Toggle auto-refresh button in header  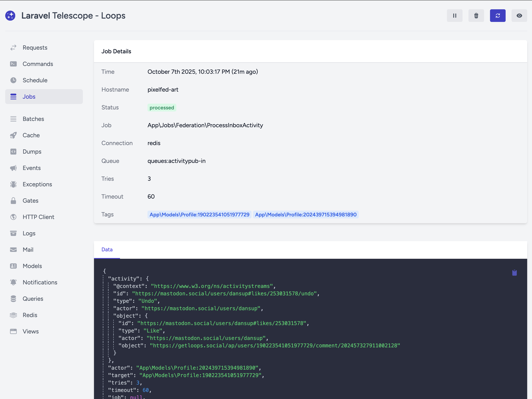pos(497,16)
